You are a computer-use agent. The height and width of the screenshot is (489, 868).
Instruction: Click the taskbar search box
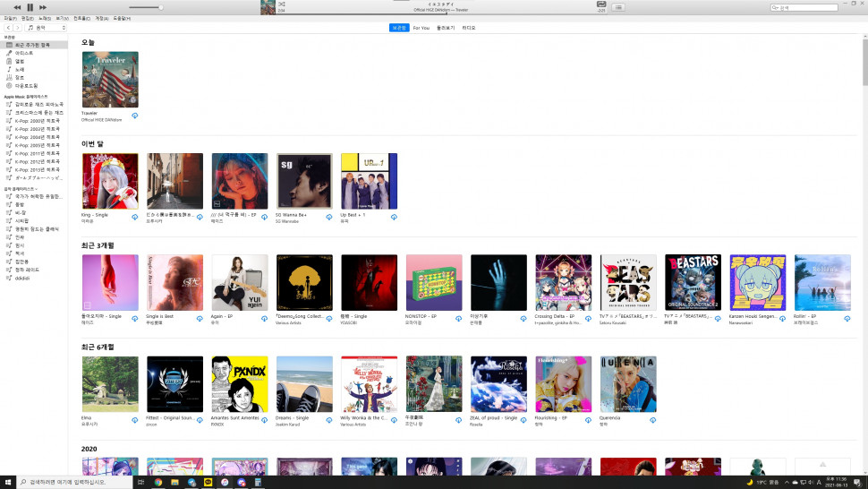[75, 483]
